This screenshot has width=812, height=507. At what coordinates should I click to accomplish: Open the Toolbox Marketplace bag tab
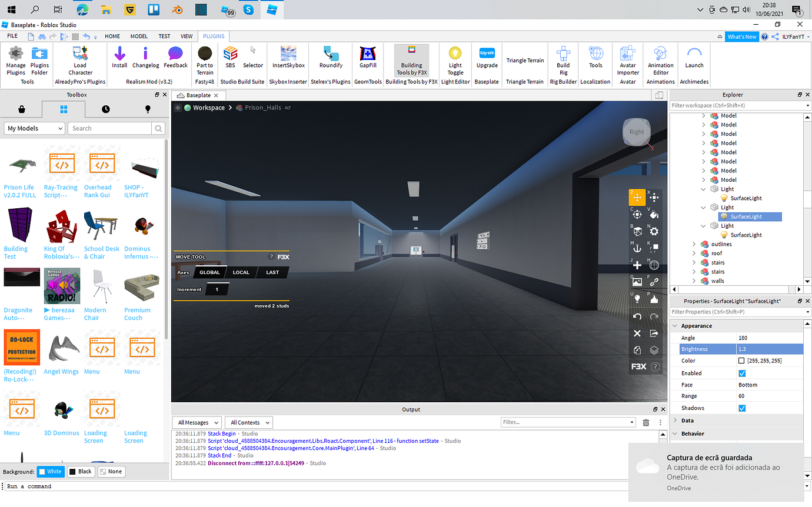coord(22,109)
